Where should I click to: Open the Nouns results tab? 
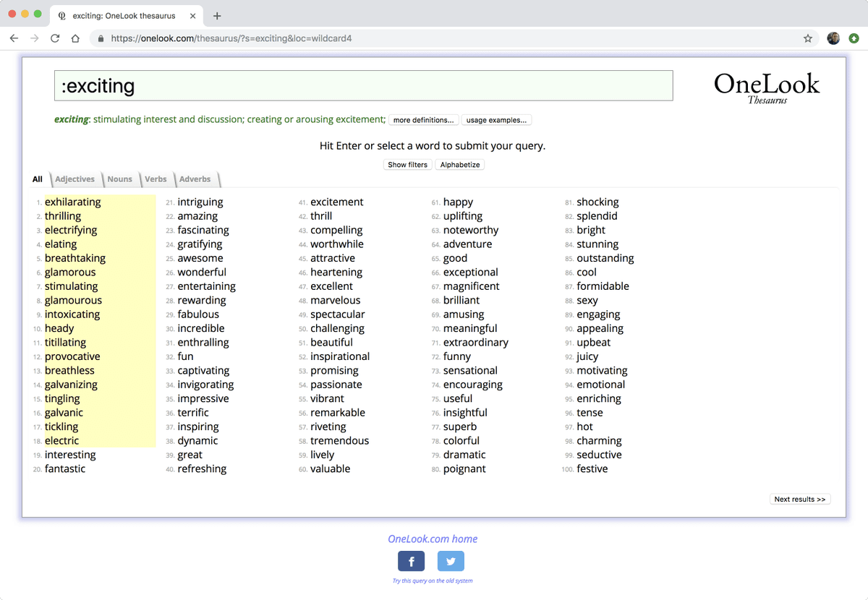click(119, 179)
